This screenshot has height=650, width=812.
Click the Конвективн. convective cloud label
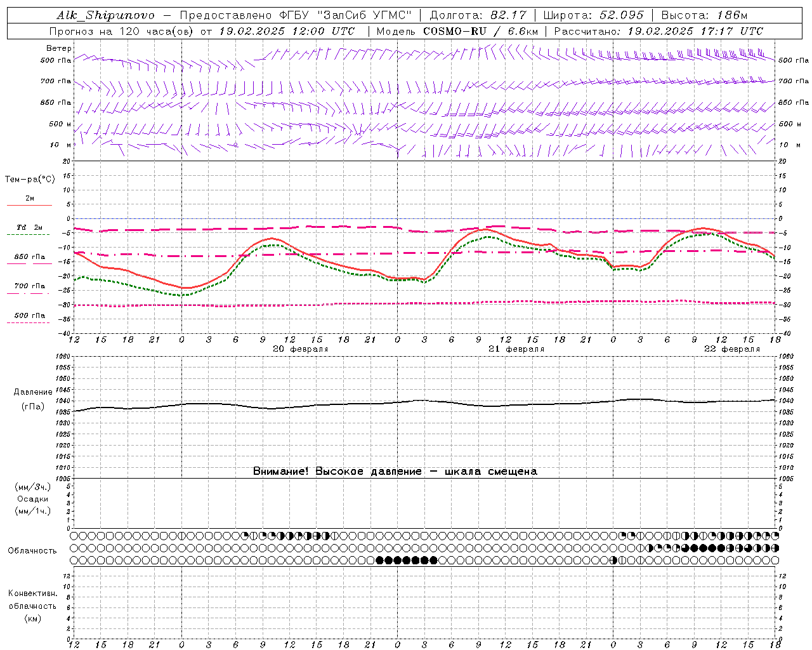pyautogui.click(x=33, y=594)
